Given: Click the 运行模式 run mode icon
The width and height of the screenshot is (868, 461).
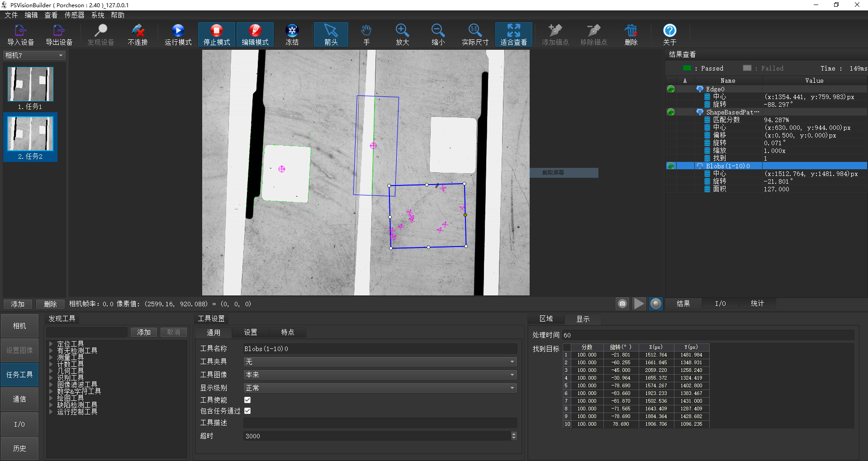Looking at the screenshot, I should click(x=178, y=31).
